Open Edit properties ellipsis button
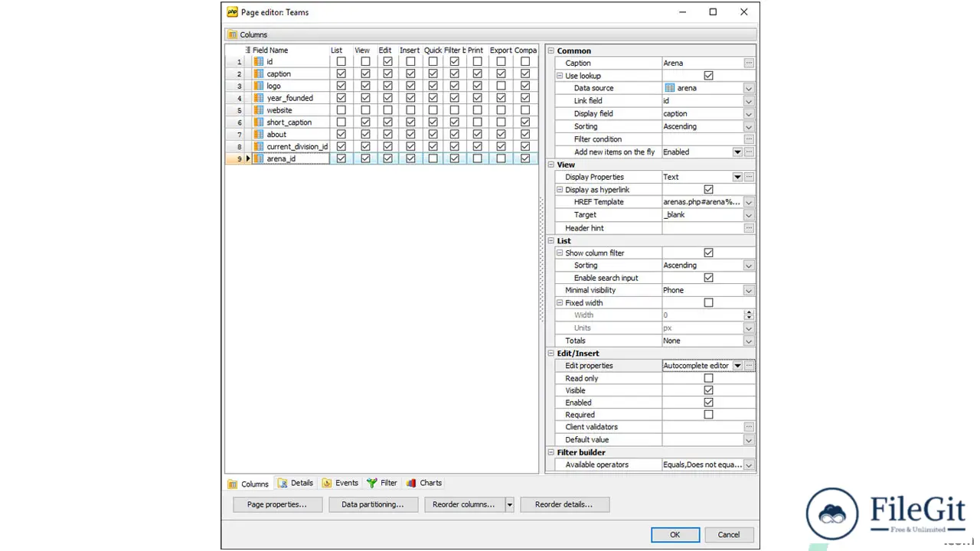 [749, 366]
